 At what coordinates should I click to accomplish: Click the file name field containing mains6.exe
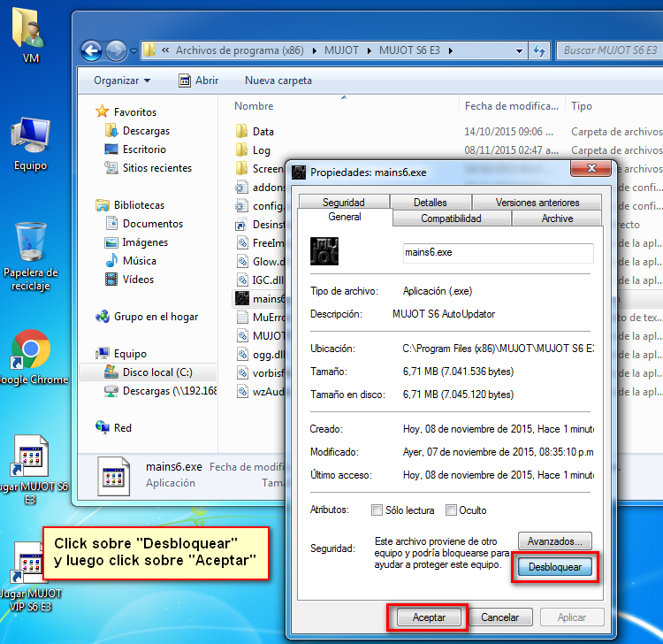click(498, 252)
